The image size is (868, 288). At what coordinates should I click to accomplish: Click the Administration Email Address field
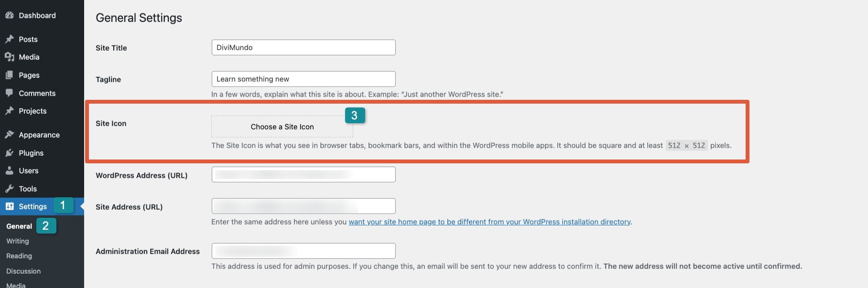pyautogui.click(x=304, y=251)
